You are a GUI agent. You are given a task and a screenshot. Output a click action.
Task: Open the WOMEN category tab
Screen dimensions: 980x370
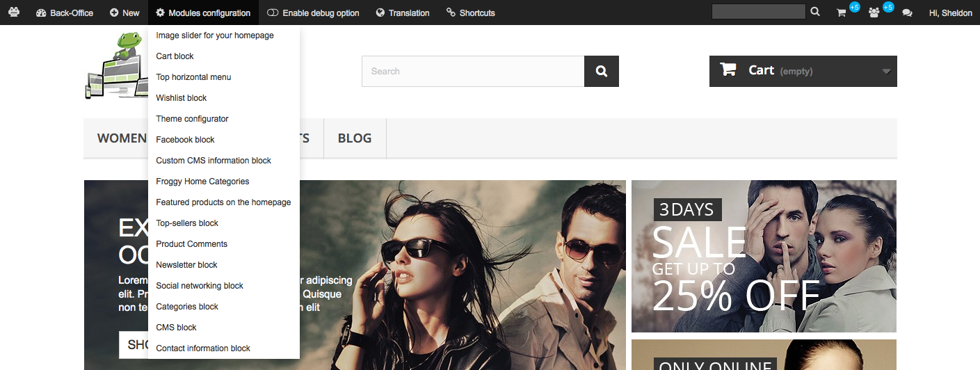click(x=121, y=138)
